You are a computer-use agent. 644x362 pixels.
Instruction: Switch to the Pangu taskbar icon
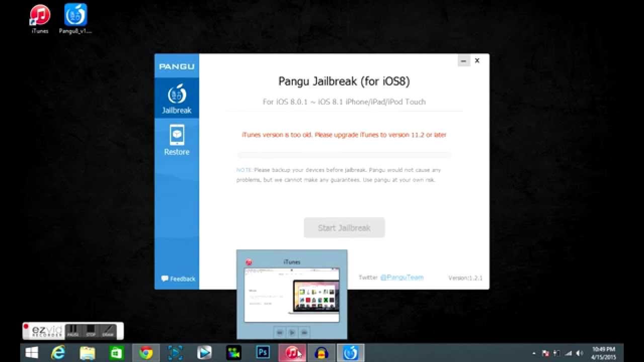click(x=351, y=353)
